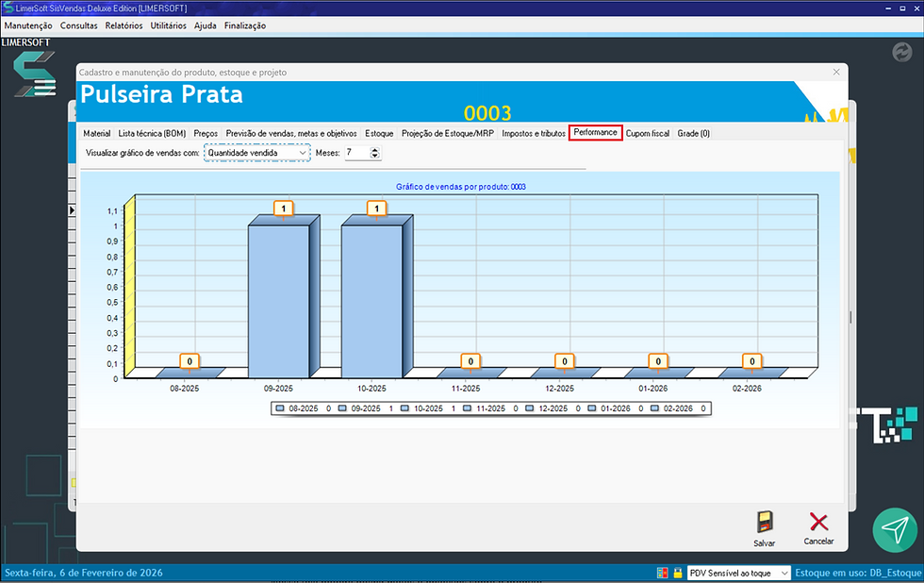
Task: Click the 08-2025 x-axis label
Action: click(x=185, y=389)
